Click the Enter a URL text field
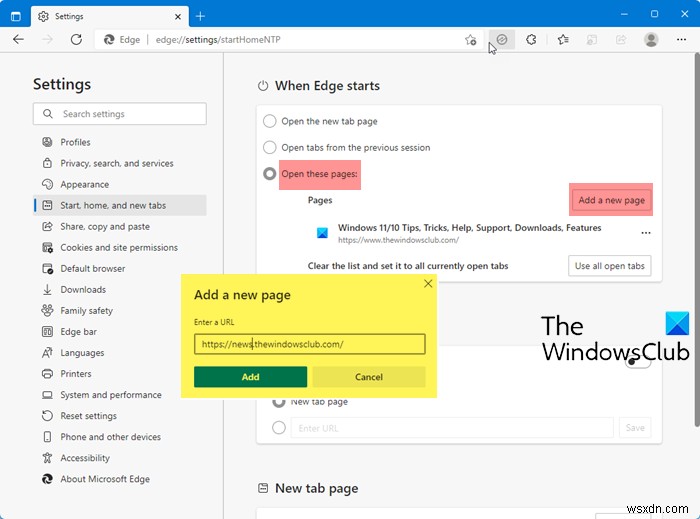Viewport: 700px width, 519px height. [309, 344]
